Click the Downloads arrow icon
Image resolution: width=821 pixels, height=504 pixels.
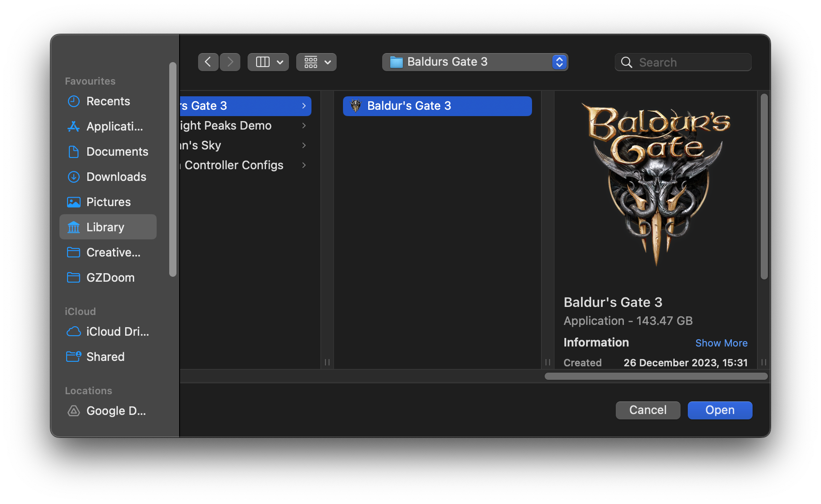(x=73, y=177)
